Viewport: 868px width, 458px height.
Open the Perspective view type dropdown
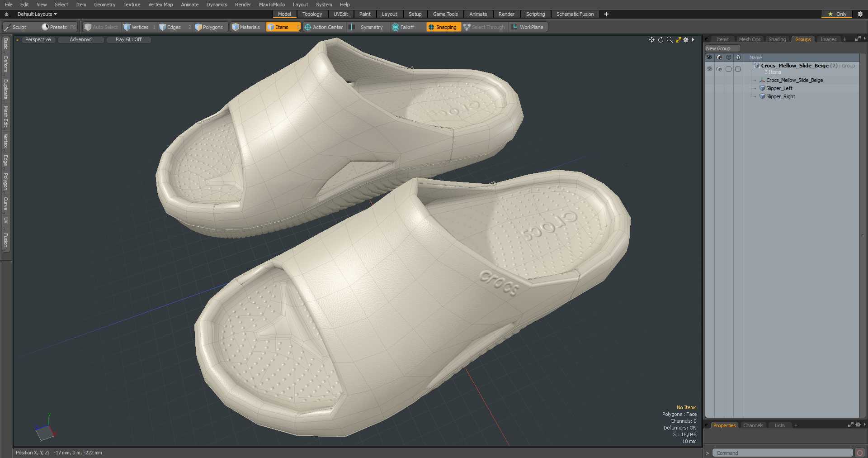pos(38,40)
